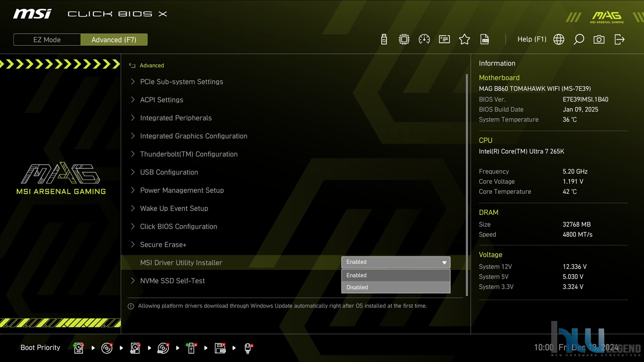Screen dimensions: 644x362
Task: Click the info icon beside help description
Action: coord(131,306)
